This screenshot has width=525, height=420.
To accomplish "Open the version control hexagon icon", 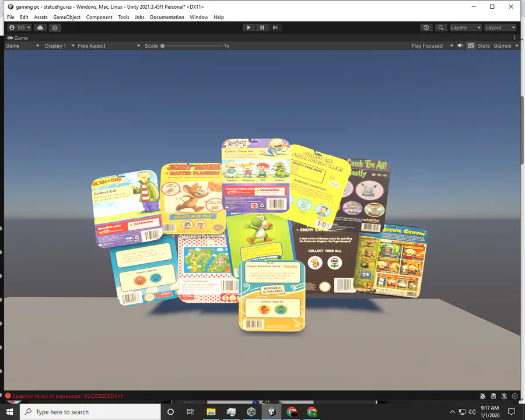I will 55,27.
